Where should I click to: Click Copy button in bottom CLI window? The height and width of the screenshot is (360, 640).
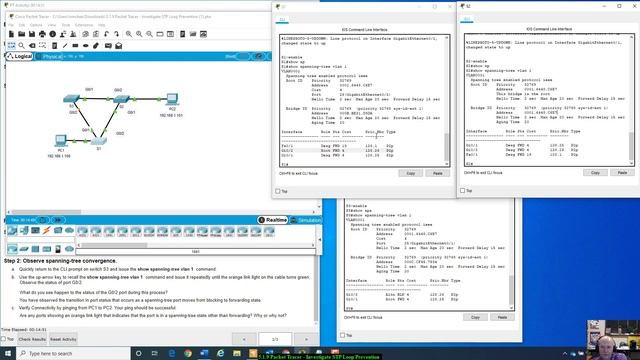(476, 317)
